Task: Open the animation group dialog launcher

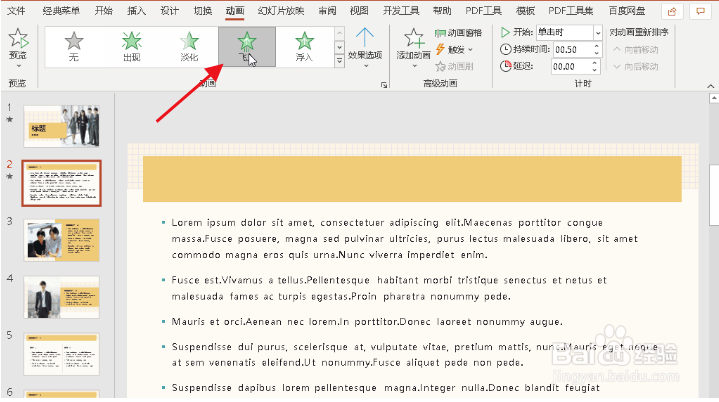Action: 384,85
